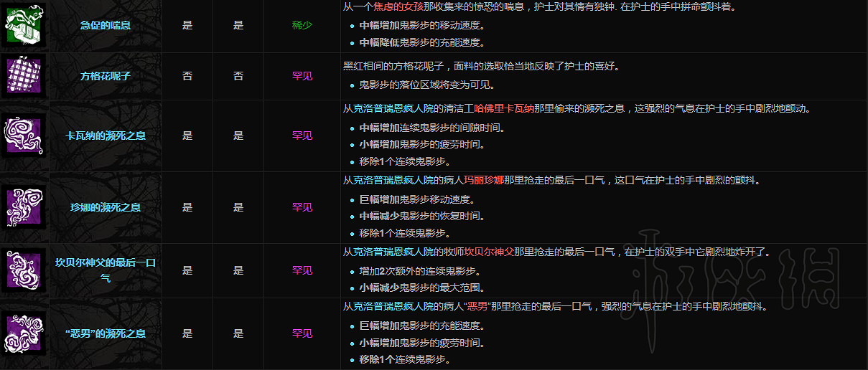Click the "恶男"的濒死之息 add-on icon
Screen dimensions: 868x370
[x=24, y=333]
